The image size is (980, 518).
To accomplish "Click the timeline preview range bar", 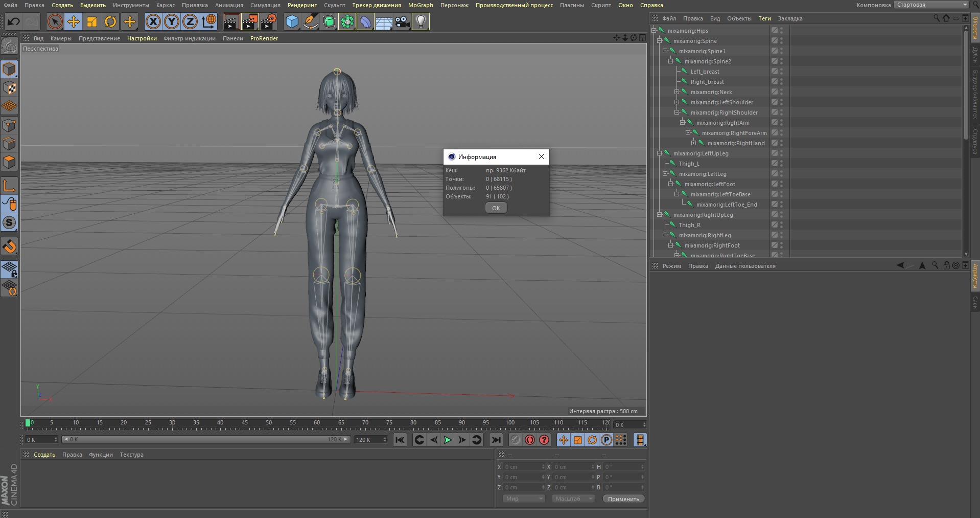I will (x=206, y=439).
